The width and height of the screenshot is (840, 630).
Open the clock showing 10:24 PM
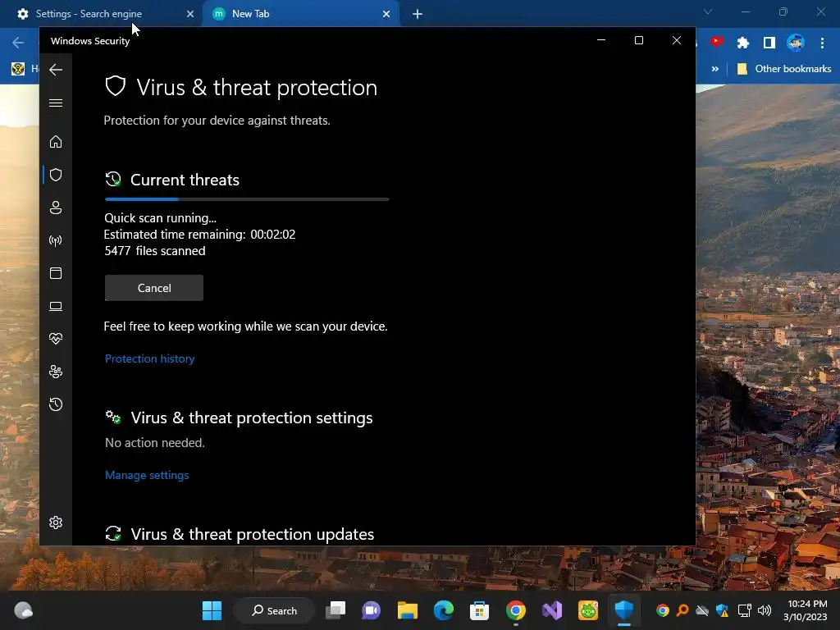coord(806,610)
